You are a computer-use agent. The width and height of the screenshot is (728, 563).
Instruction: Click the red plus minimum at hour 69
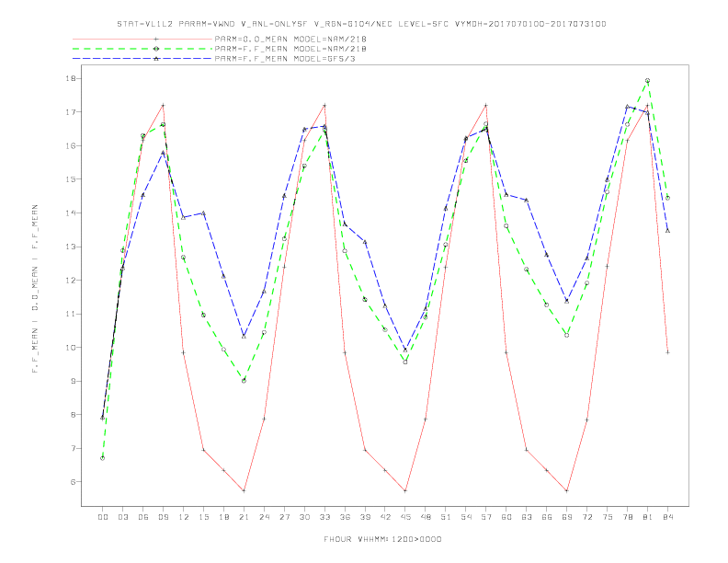567,491
